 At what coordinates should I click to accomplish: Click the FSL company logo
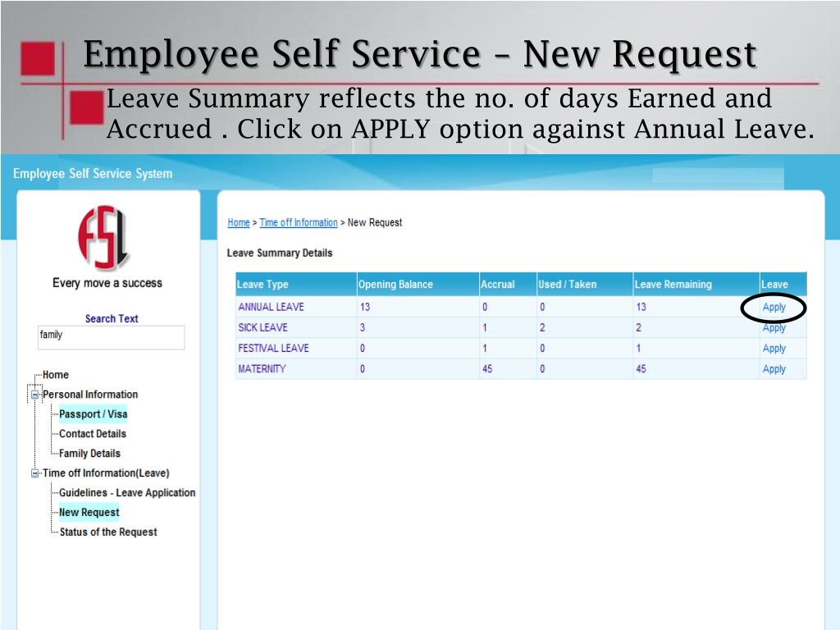point(104,237)
